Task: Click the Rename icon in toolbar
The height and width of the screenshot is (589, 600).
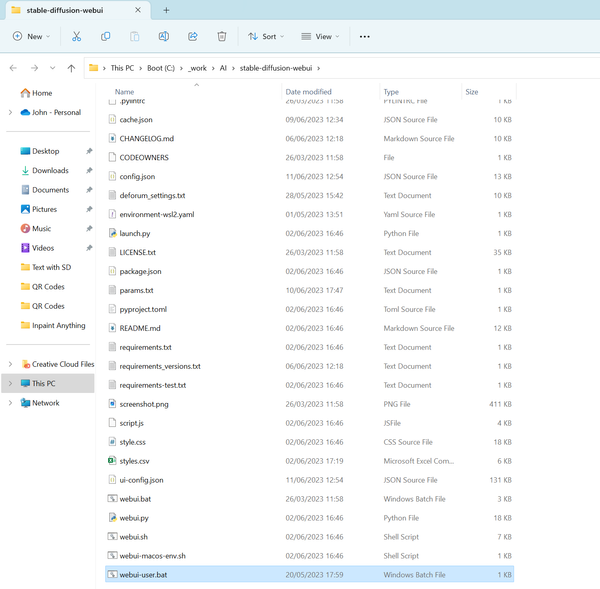Action: 163,36
